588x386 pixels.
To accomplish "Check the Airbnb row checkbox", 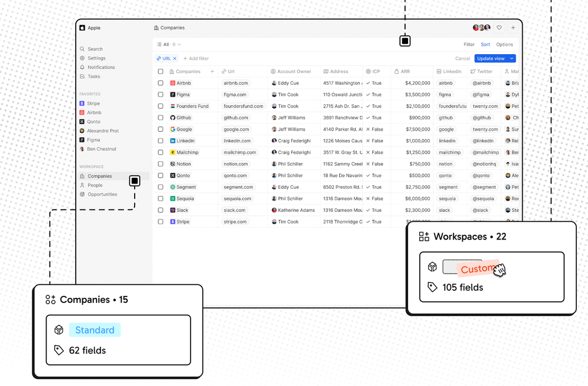I will [161, 83].
